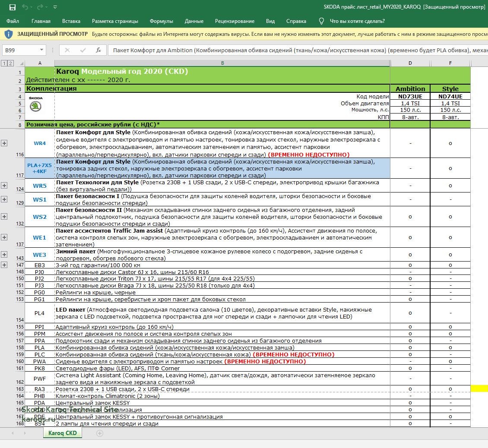
Task: Expand the outline group beside WR5
Action: click(4, 186)
